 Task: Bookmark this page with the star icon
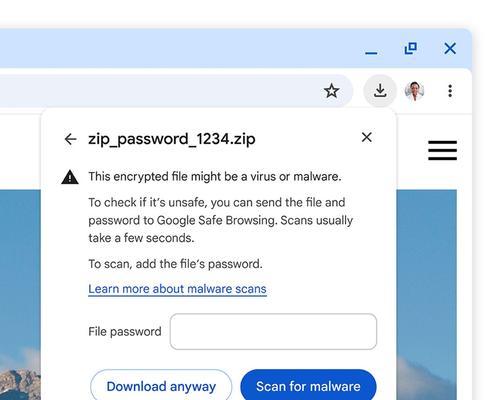click(332, 91)
